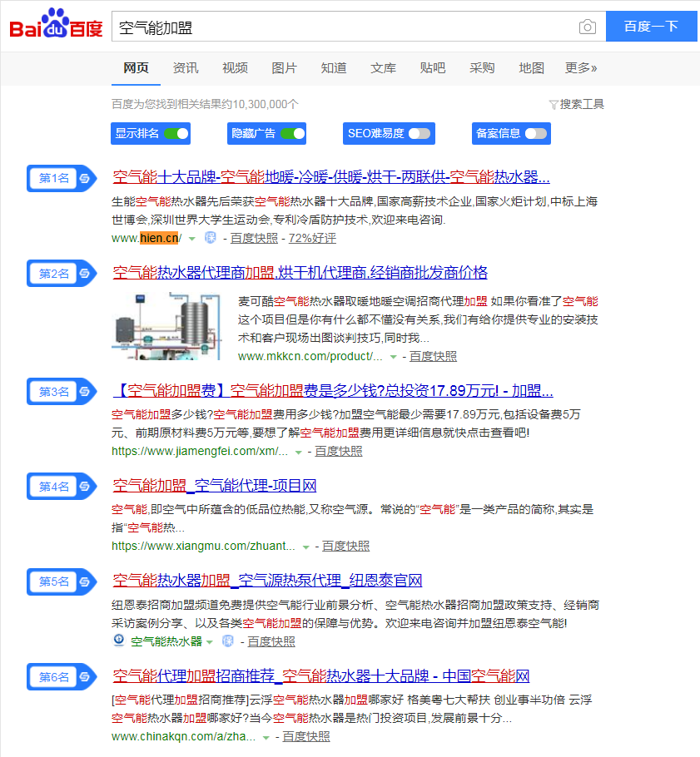Click the 第6名 rank badge icon
700x757 pixels.
[62, 677]
